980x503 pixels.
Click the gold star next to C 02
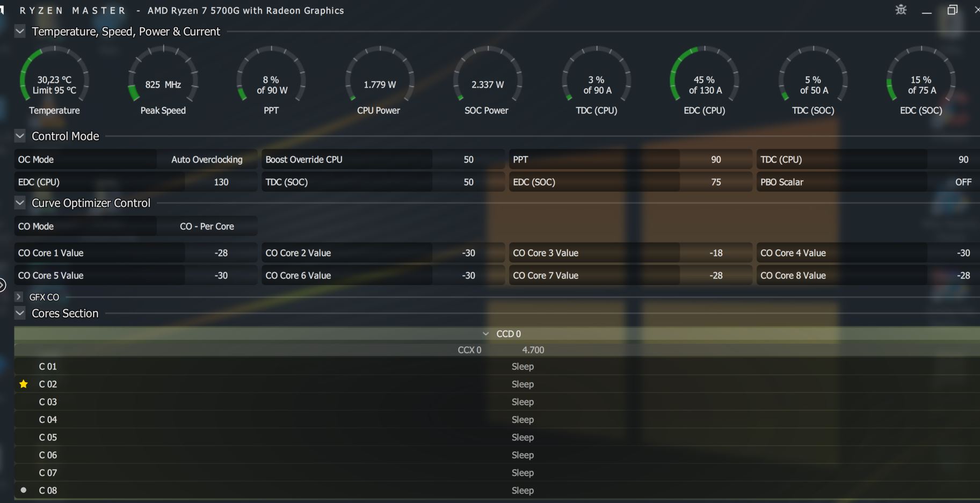(24, 384)
